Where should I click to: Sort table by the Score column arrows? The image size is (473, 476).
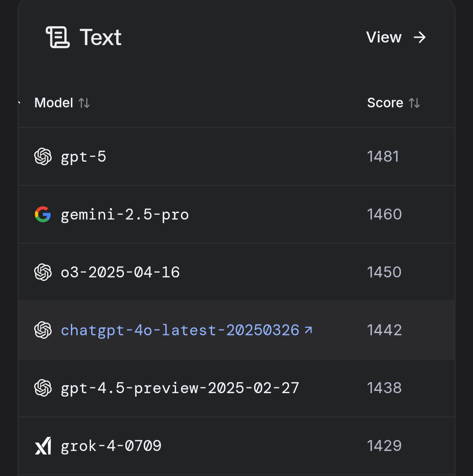[414, 103]
